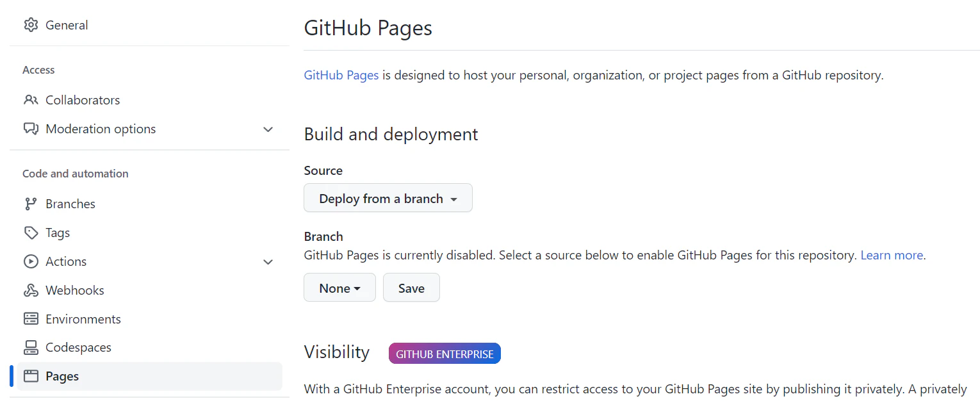
Task: Click the Environments server icon
Action: pyautogui.click(x=31, y=319)
